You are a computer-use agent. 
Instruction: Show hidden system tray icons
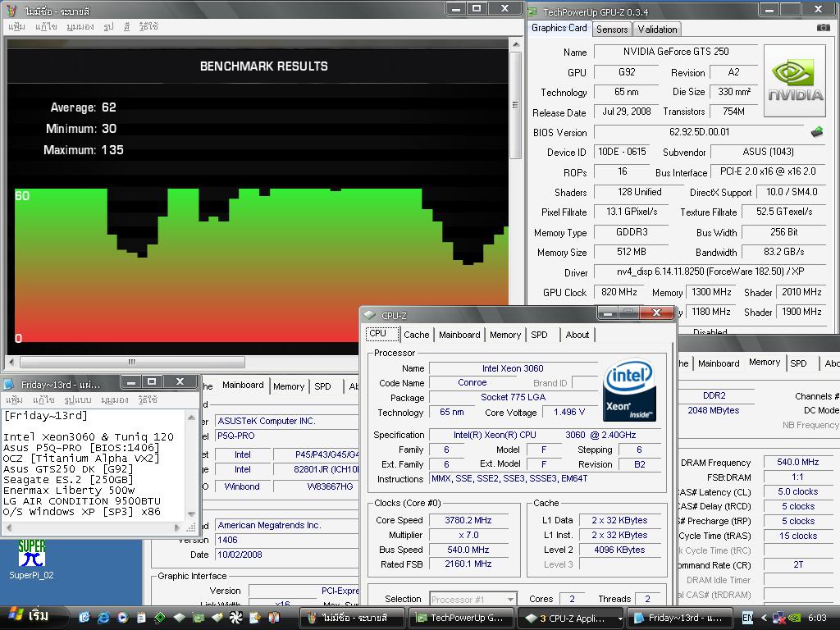point(763,618)
